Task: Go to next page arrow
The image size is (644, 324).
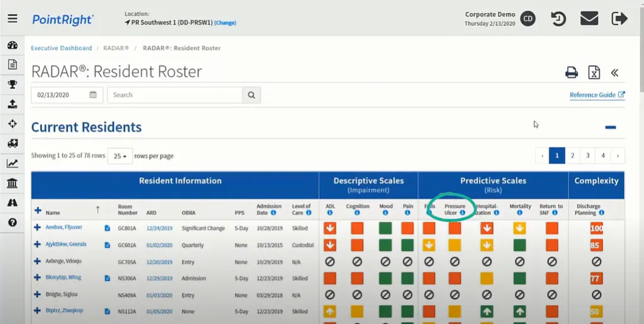Action: (x=618, y=156)
